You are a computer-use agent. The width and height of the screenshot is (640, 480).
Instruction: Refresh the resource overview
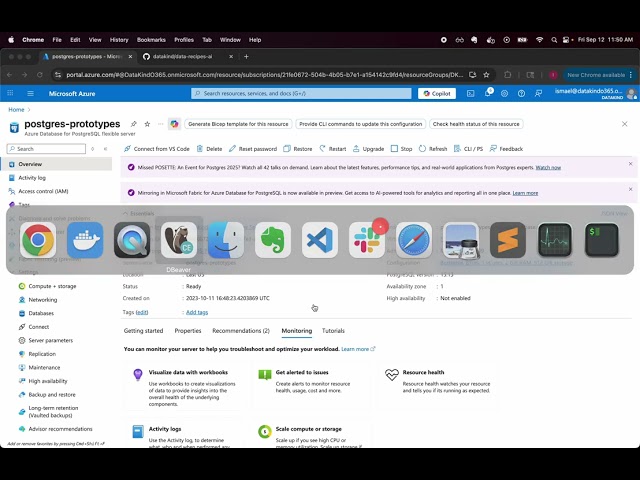433,149
